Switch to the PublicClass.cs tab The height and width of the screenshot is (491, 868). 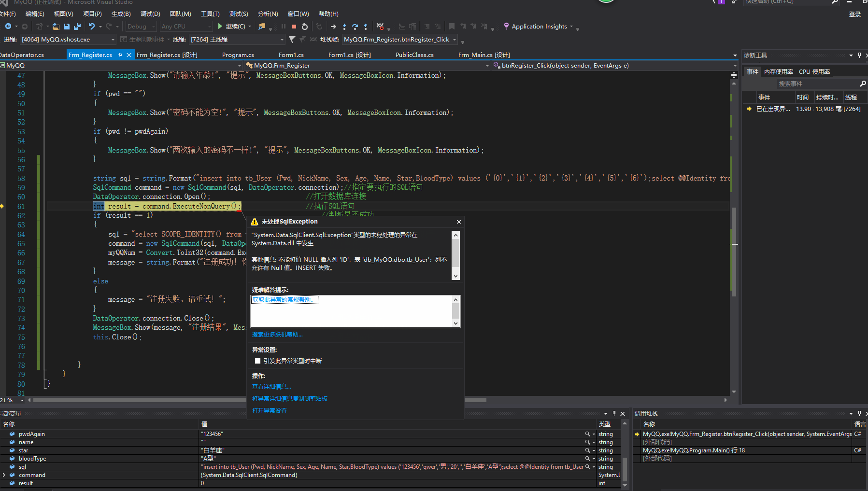click(414, 55)
